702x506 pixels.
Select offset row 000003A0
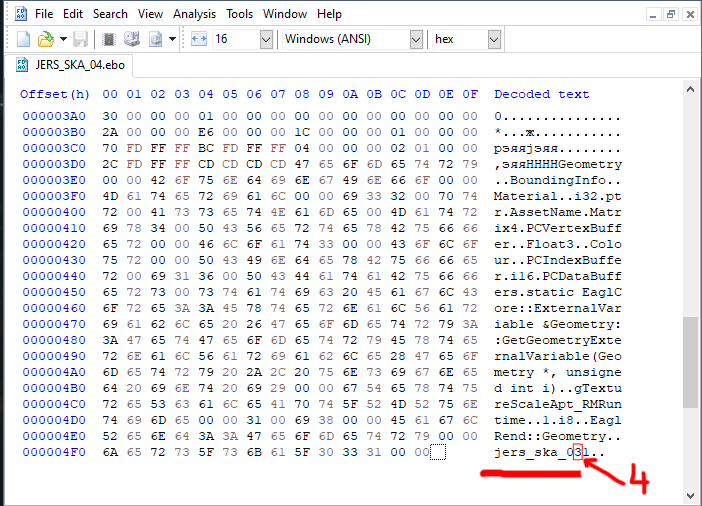pos(54,116)
